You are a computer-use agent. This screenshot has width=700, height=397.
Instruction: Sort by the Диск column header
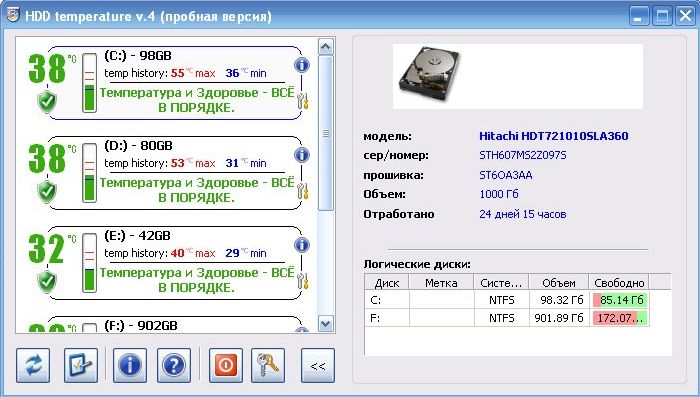coord(387,283)
